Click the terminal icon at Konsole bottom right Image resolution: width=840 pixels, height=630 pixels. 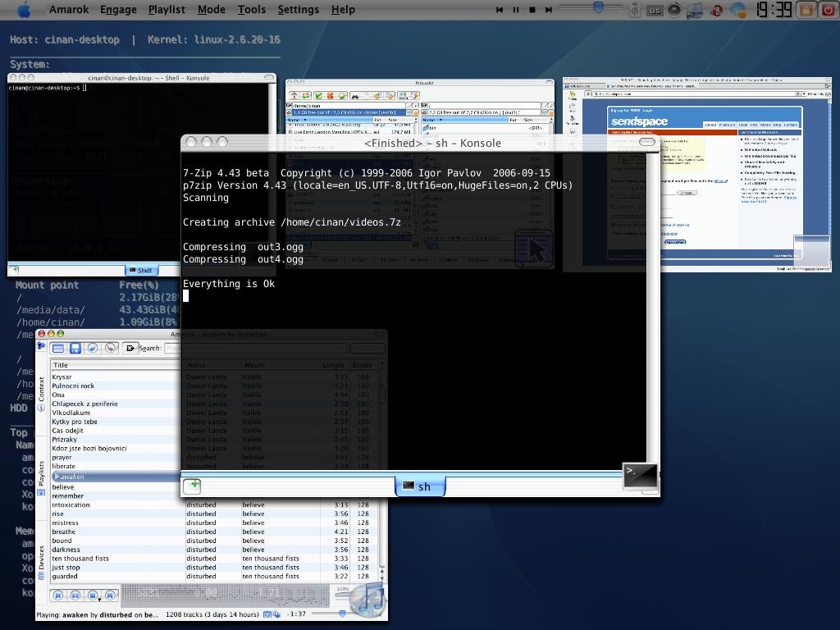pyautogui.click(x=640, y=475)
